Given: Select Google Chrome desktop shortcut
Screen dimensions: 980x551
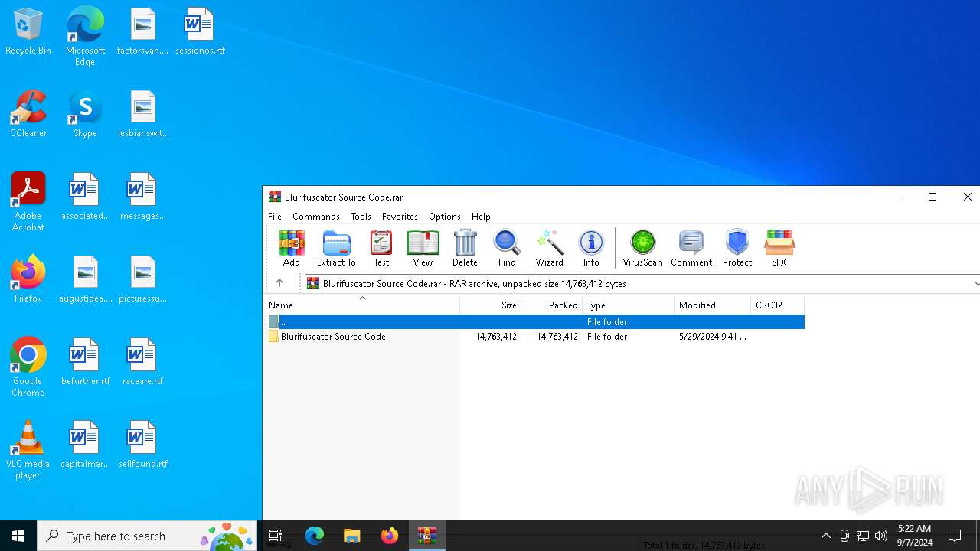Looking at the screenshot, I should click(28, 367).
